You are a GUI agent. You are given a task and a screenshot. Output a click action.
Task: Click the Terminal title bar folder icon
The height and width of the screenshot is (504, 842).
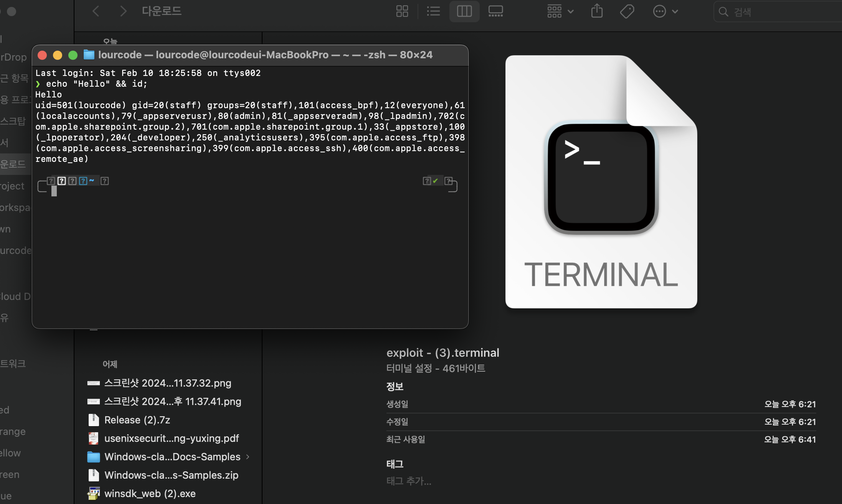pos(89,55)
